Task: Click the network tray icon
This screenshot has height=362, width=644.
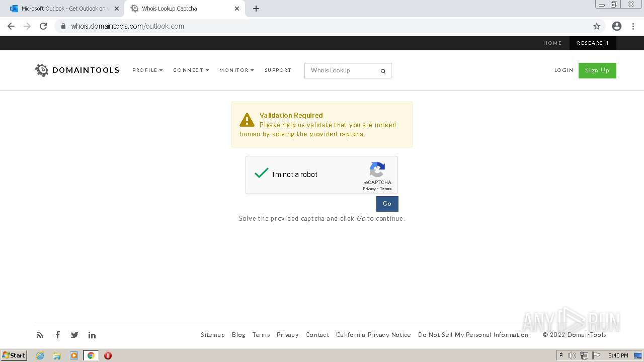Action: point(584,355)
